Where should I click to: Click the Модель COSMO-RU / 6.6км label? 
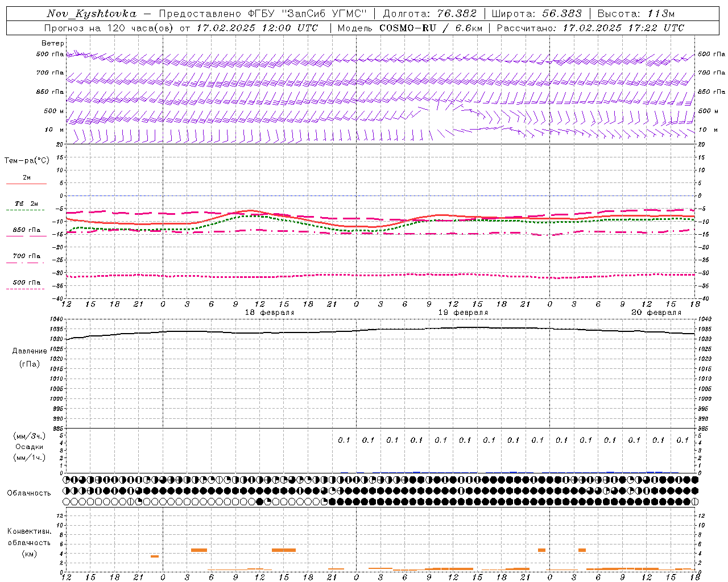409,28
